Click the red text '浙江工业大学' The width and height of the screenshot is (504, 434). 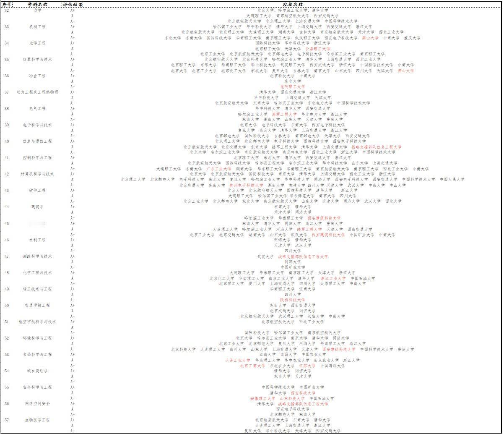pyautogui.click(x=333, y=278)
